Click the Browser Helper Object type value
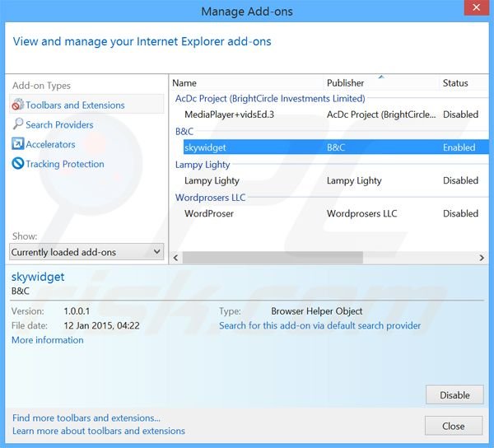Viewport: 494px width, 448px height. 317,311
